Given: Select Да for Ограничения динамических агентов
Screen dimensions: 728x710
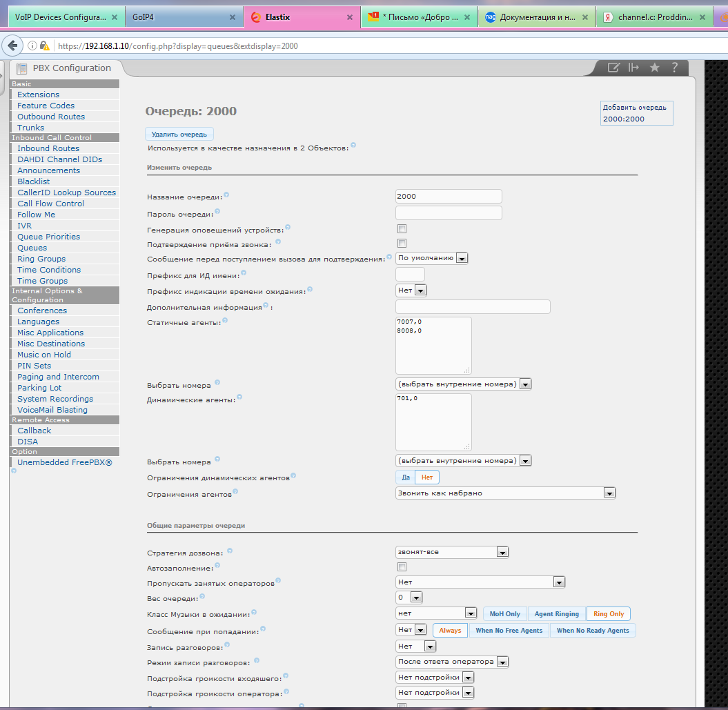Looking at the screenshot, I should coord(406,477).
